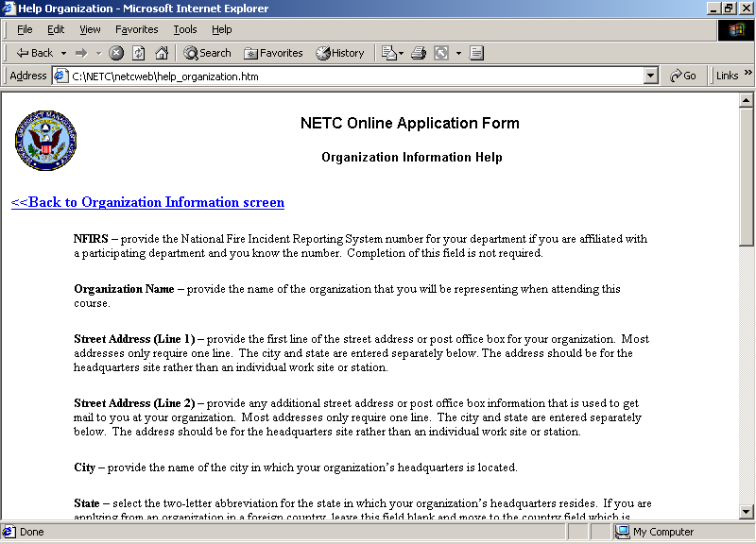Click the bold NFIRS term
Screen dimensions: 756x544
click(91, 239)
